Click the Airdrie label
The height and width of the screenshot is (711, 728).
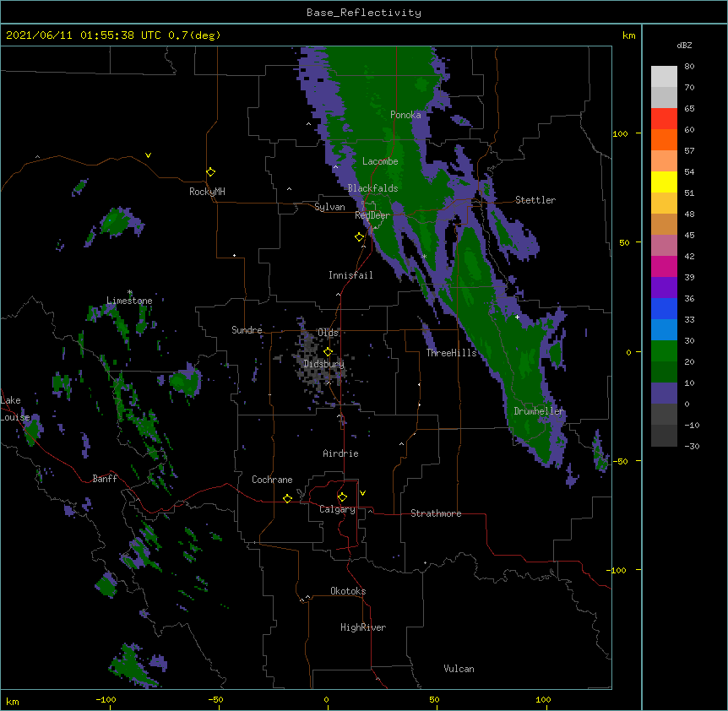[341, 453]
